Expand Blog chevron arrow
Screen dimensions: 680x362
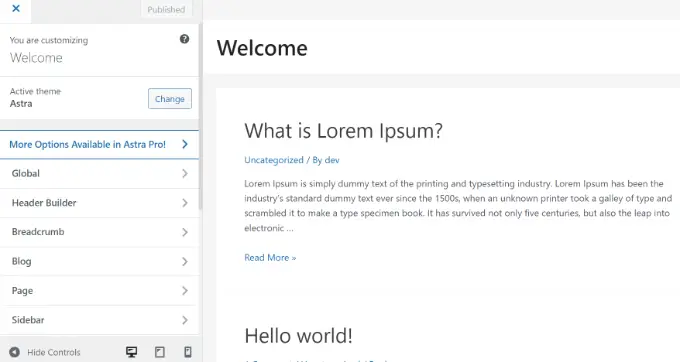click(185, 261)
